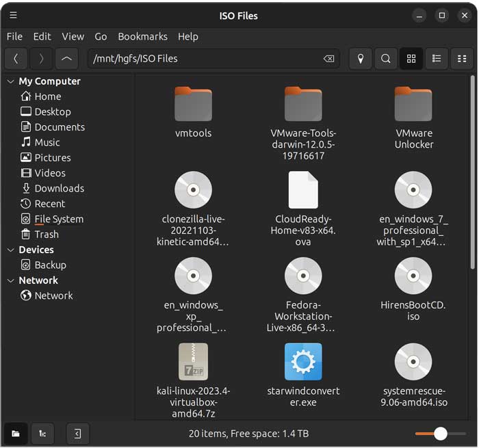Select the starwindconverter.exe gear icon

tap(303, 362)
